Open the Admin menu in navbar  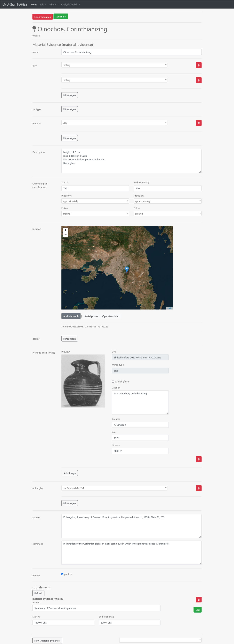53,4
